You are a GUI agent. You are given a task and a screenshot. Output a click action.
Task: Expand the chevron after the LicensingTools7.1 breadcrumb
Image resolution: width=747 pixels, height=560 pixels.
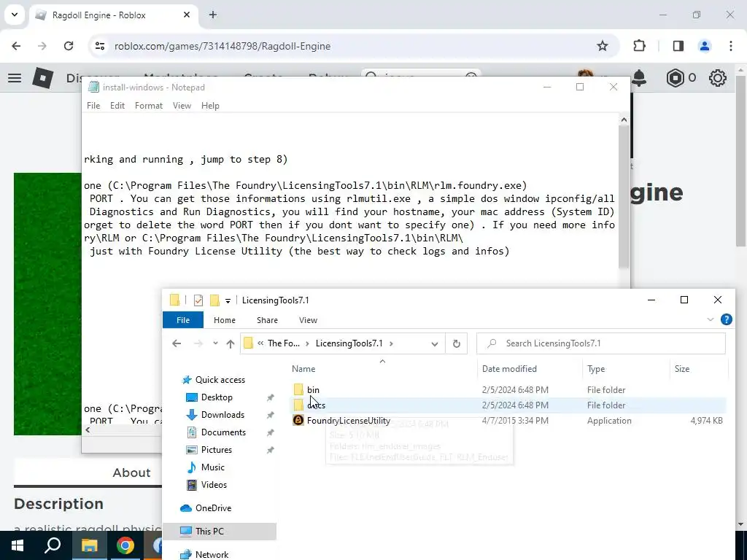tap(391, 343)
